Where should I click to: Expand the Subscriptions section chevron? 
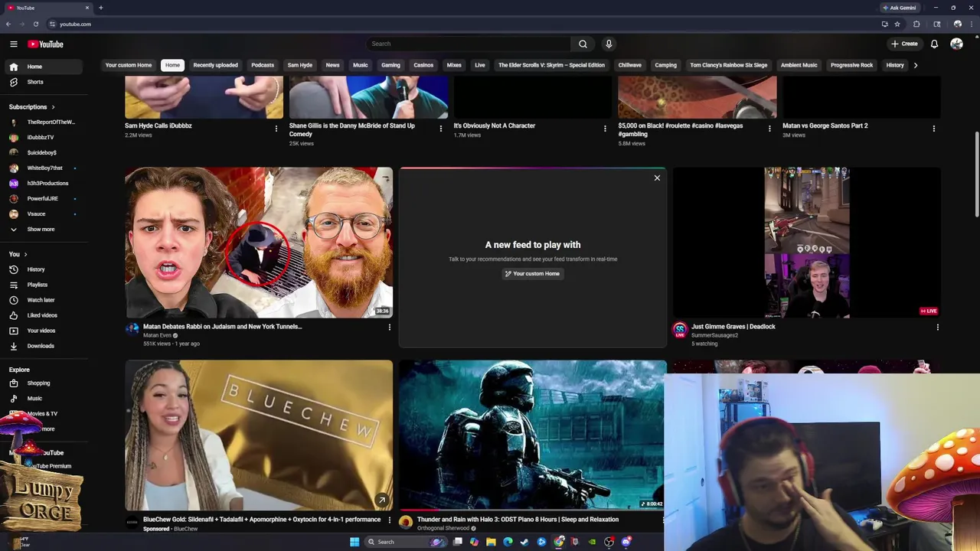[53, 107]
